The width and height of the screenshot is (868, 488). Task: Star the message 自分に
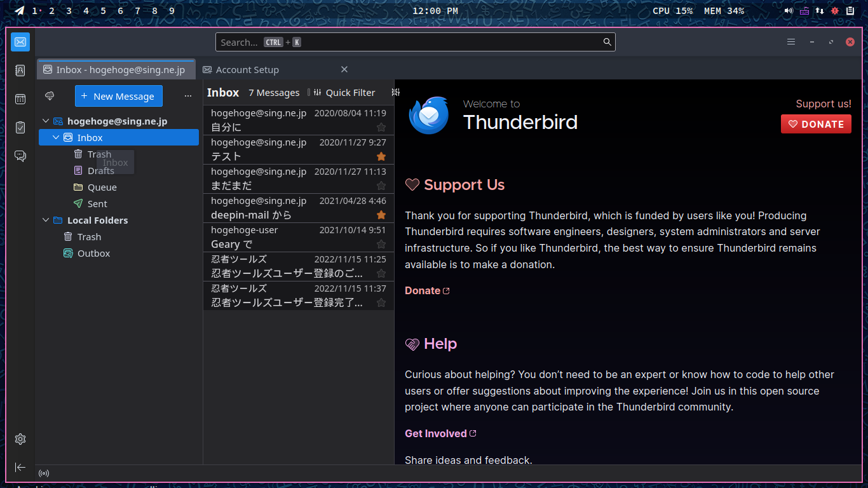[x=381, y=127]
